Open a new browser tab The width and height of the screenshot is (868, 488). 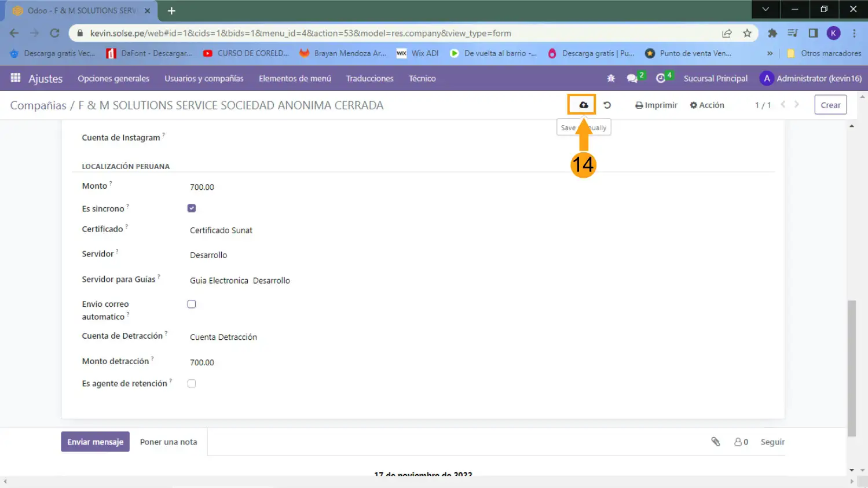(171, 10)
